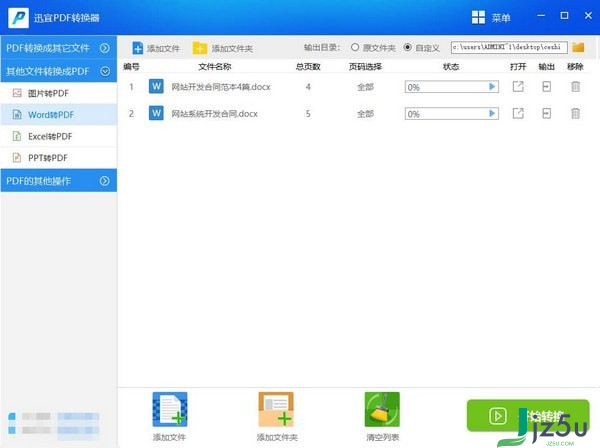The width and height of the screenshot is (600, 448).
Task: Delete 网站系统开发合同.docx using trash icon
Action: [575, 113]
